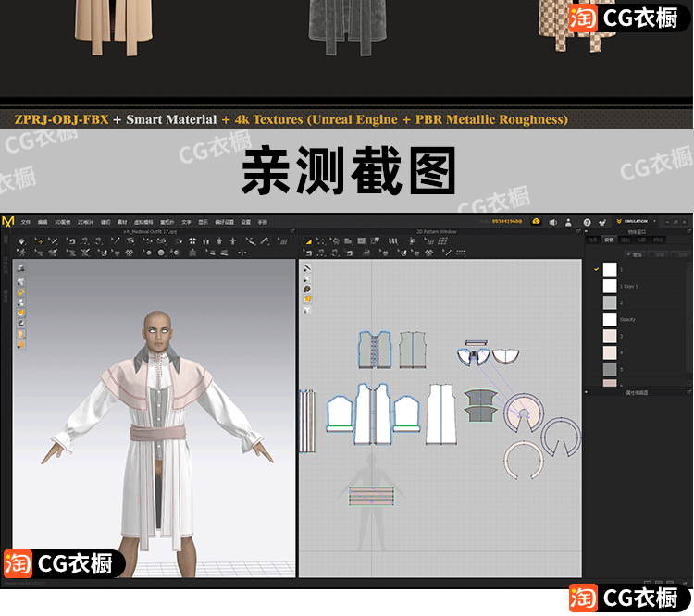Toggle the avatar head icon in 3D viewport strip

pyautogui.click(x=20, y=334)
